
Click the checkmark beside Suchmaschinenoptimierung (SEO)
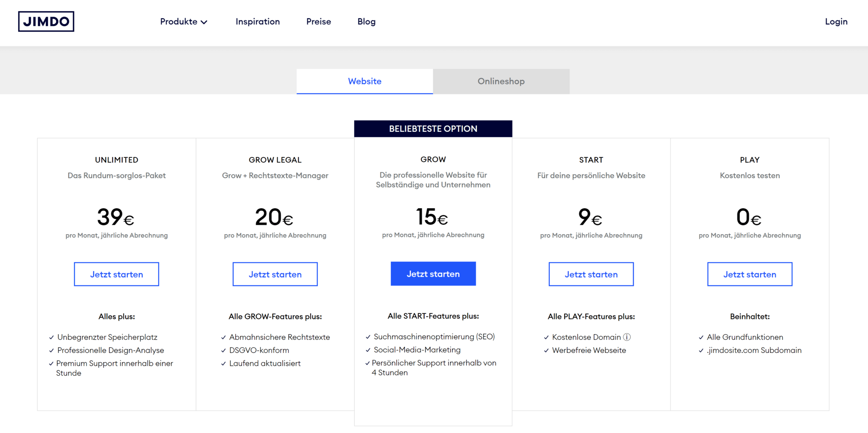point(368,337)
